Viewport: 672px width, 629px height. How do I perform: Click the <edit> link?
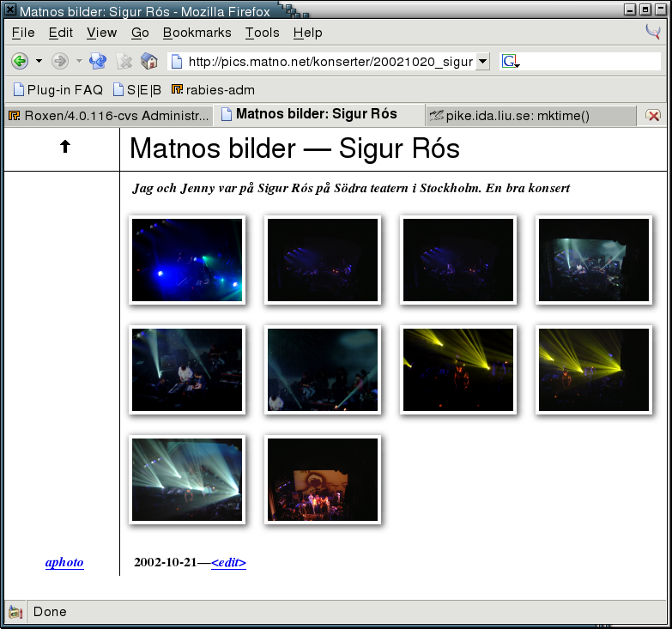coord(228,562)
